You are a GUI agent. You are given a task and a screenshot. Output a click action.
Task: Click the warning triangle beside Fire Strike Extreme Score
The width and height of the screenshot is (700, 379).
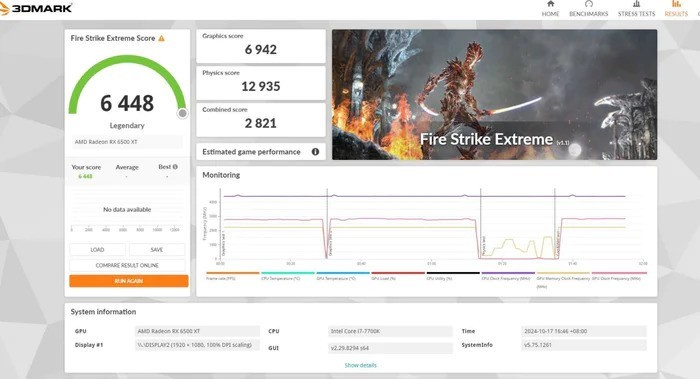[x=162, y=38]
